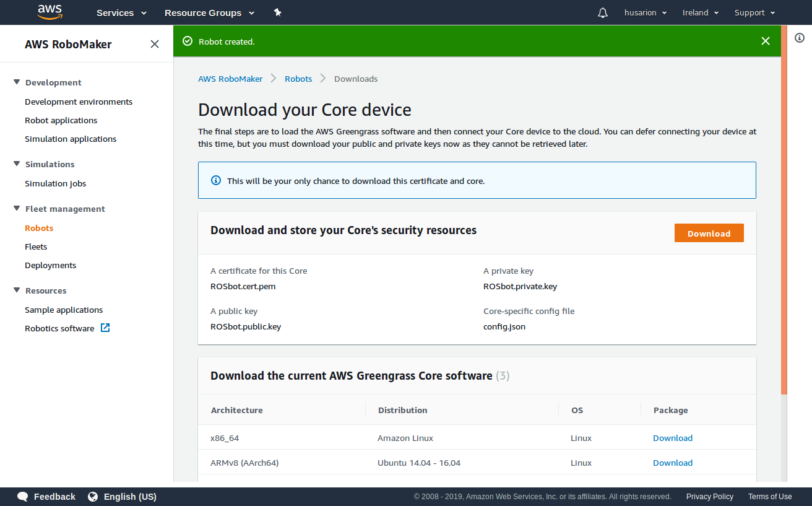Click the Feedback speech bubble icon

[x=23, y=497]
